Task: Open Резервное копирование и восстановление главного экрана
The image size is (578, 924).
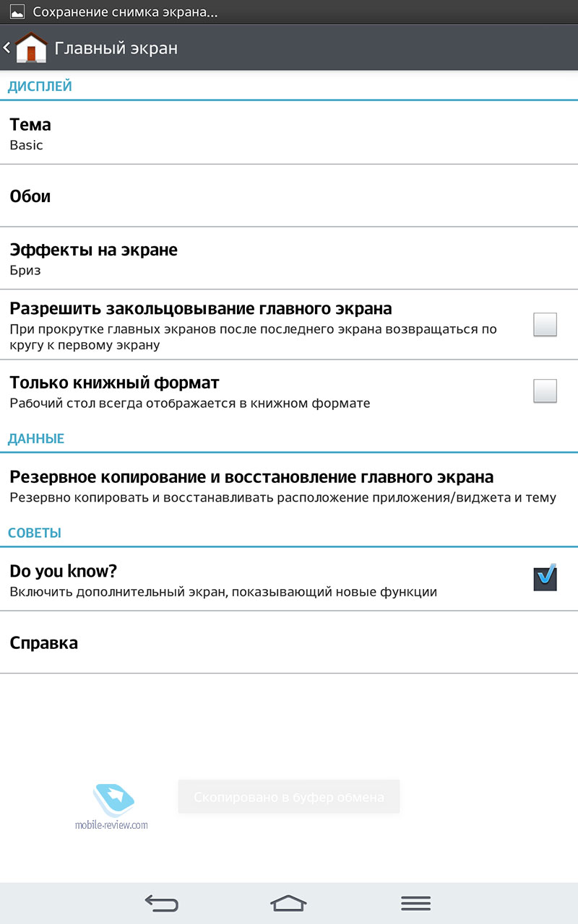Action: click(289, 486)
